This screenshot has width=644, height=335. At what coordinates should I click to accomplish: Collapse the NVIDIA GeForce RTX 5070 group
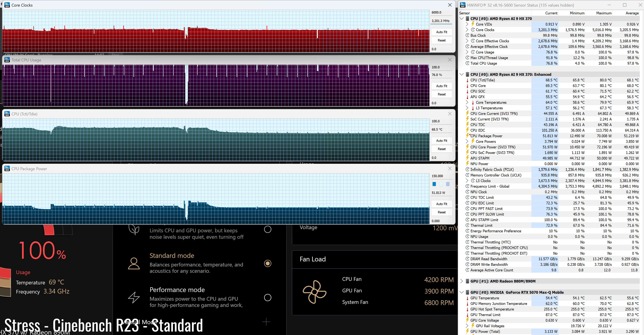click(x=462, y=292)
